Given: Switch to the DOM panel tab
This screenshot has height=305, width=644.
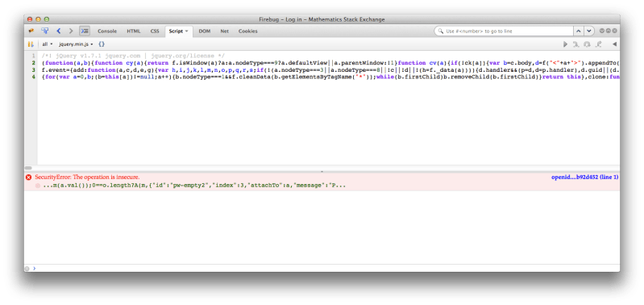Looking at the screenshot, I should pos(205,31).
